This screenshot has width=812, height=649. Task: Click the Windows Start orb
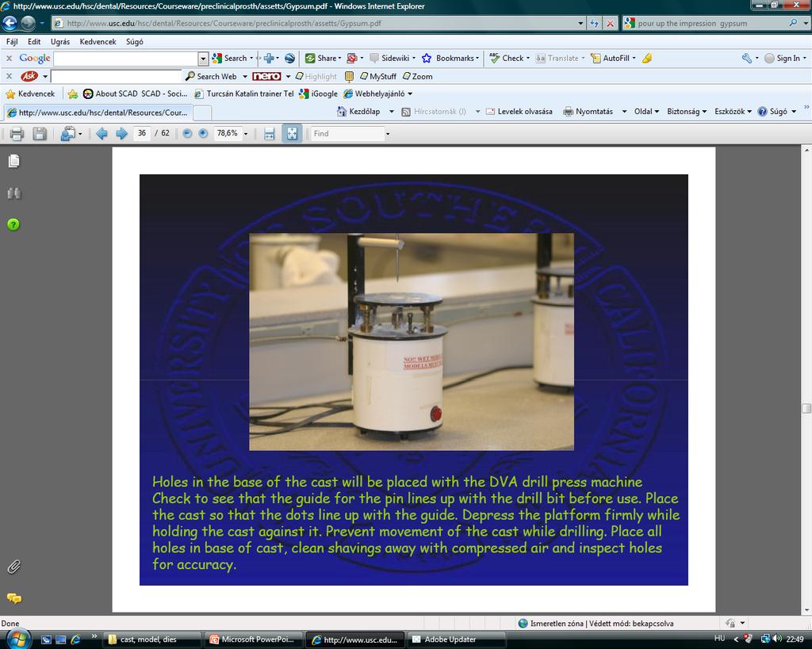(18, 639)
